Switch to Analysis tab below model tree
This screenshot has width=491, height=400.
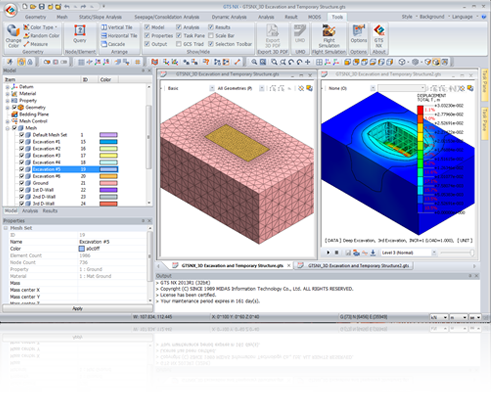point(30,211)
